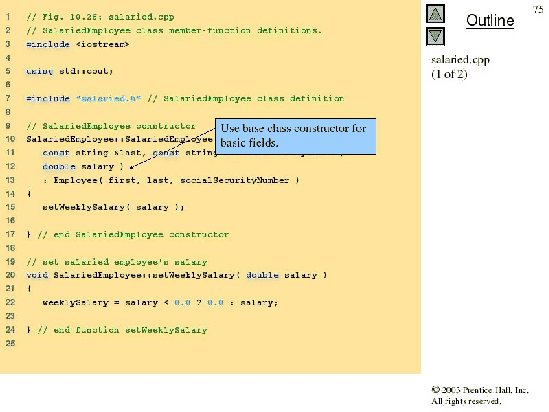Click the Use base class constructor callout
The width and height of the screenshot is (549, 412).
coord(296,136)
